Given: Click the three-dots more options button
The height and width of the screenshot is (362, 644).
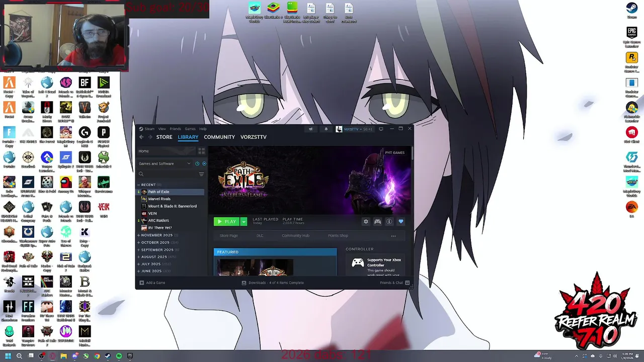Looking at the screenshot, I should (x=393, y=236).
